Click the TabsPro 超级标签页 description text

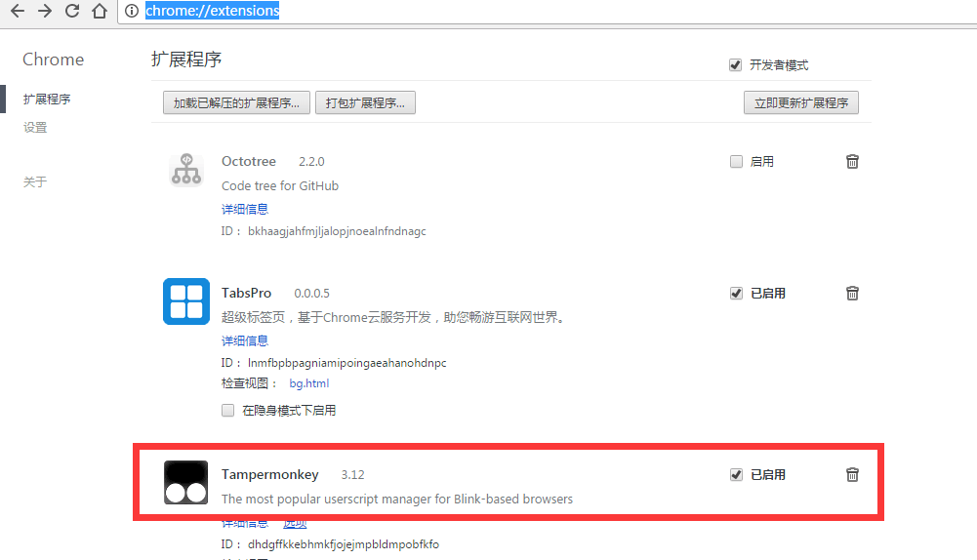pos(393,317)
